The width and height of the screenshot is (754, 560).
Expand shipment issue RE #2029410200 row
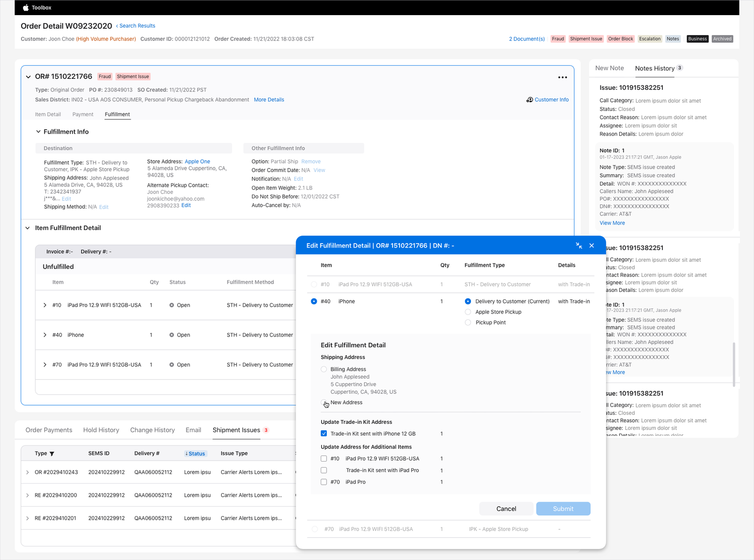coord(28,495)
